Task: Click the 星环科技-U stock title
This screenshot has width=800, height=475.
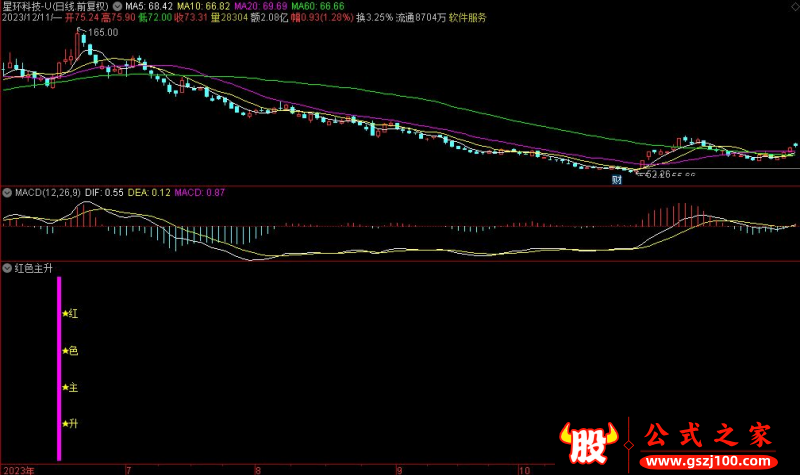Action: 28,5
